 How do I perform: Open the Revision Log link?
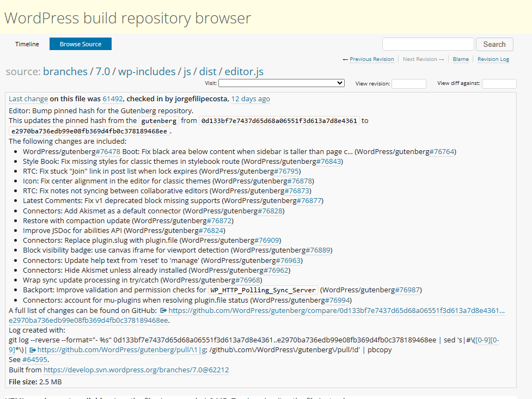point(493,59)
